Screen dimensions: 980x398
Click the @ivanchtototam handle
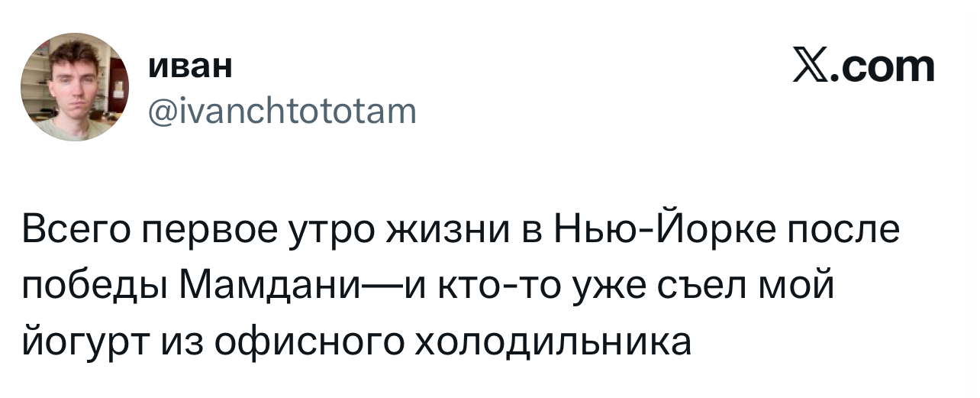point(282,113)
